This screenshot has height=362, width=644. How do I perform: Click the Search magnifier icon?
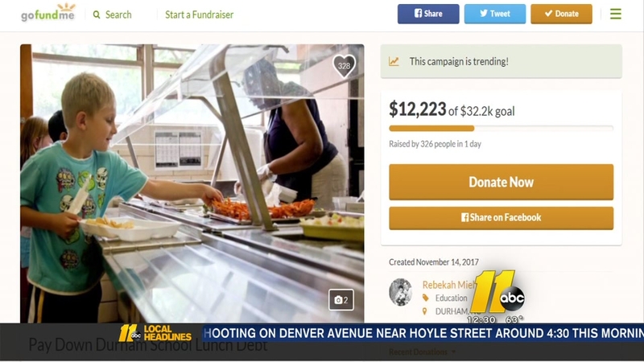(97, 14)
